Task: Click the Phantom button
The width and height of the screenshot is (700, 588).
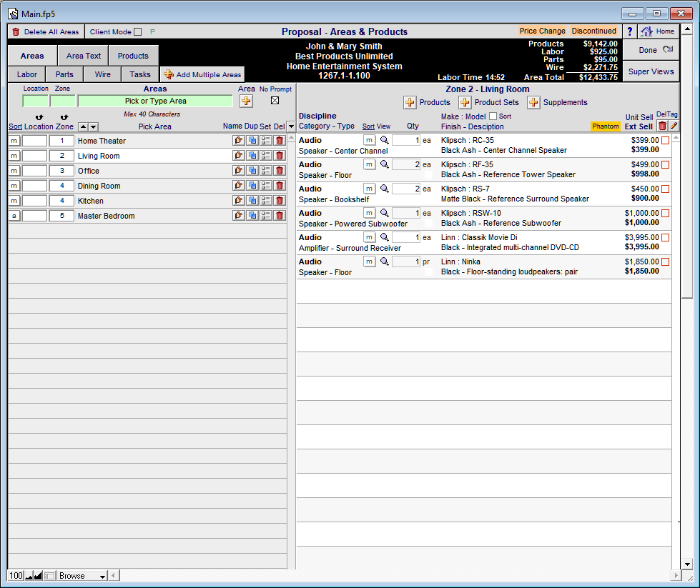Action: (x=606, y=126)
